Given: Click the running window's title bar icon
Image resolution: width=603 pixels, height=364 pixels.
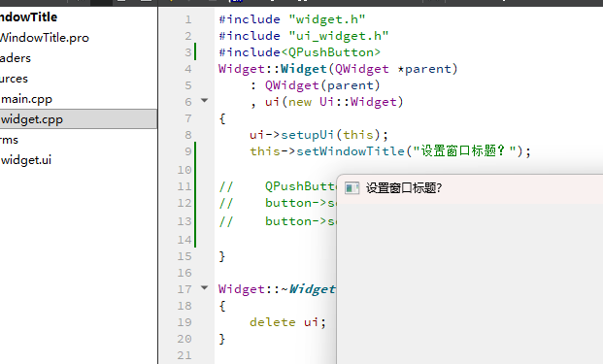Looking at the screenshot, I should point(352,188).
